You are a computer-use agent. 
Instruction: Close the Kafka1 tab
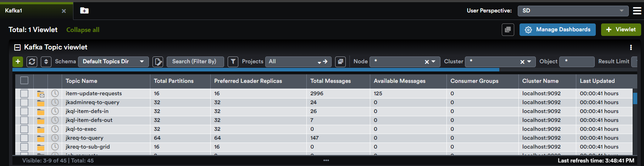(64, 11)
